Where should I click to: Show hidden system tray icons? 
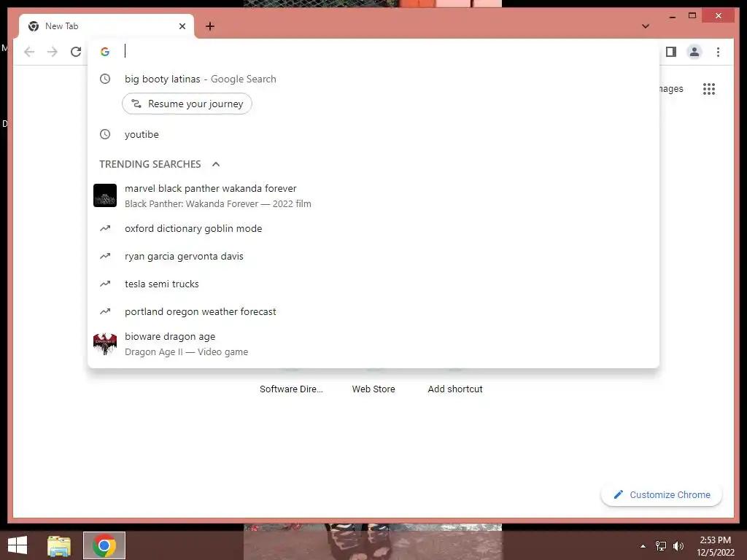pyautogui.click(x=643, y=546)
